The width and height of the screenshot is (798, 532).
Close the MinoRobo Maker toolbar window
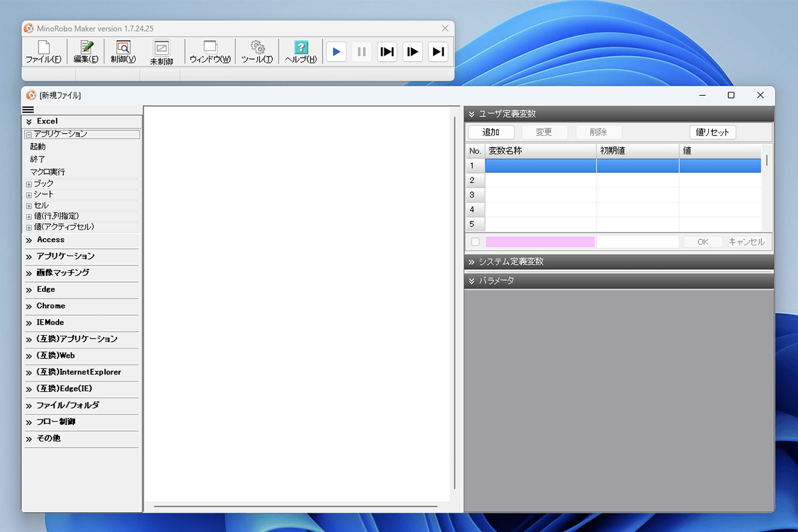pyautogui.click(x=445, y=29)
